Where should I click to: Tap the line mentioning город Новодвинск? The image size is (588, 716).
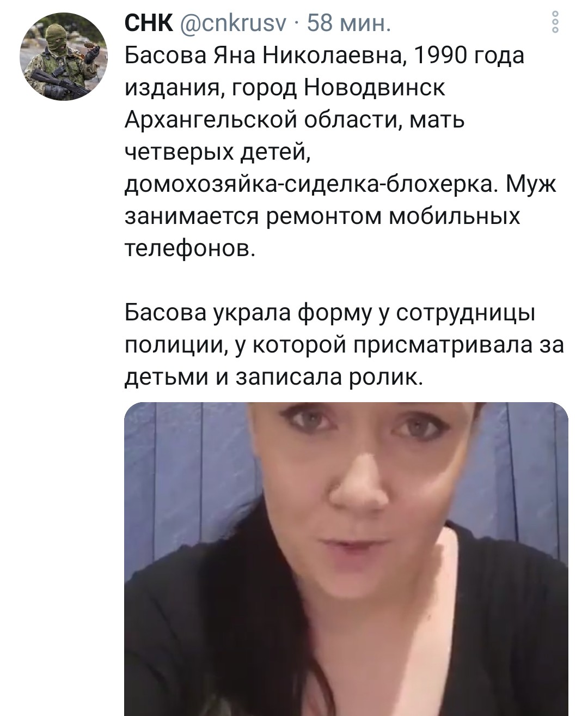[x=285, y=88]
